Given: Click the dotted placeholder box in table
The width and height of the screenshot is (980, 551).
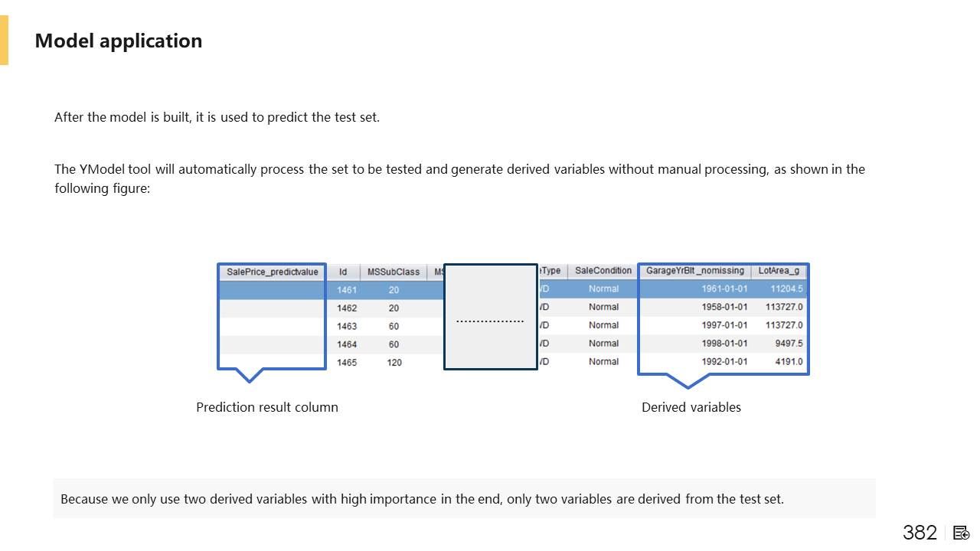Looking at the screenshot, I should tap(490, 317).
